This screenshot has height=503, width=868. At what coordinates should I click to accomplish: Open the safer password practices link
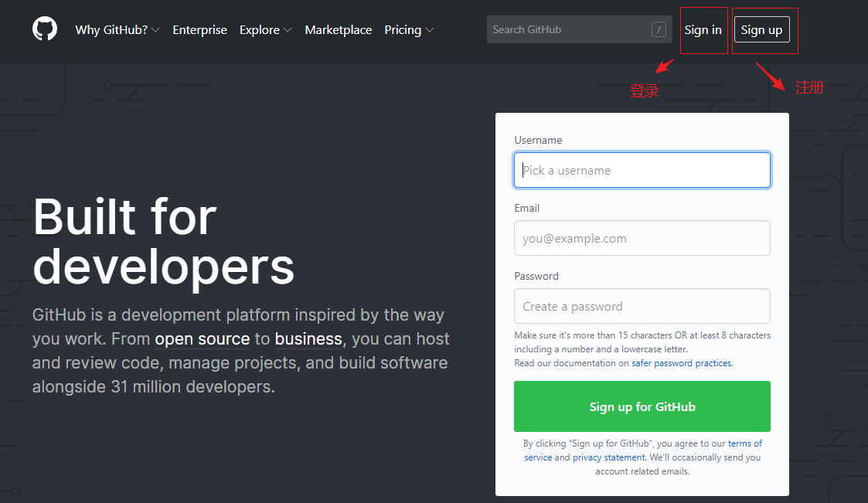click(682, 363)
